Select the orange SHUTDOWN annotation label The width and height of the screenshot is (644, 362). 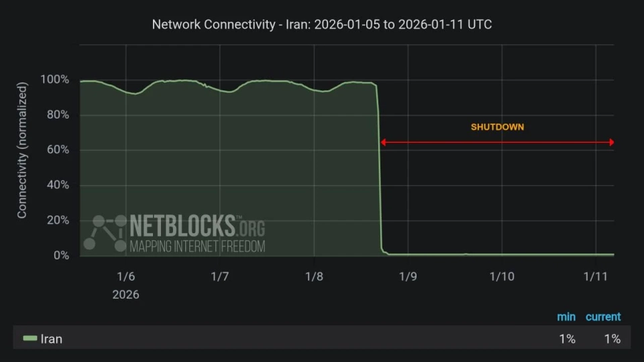click(497, 127)
